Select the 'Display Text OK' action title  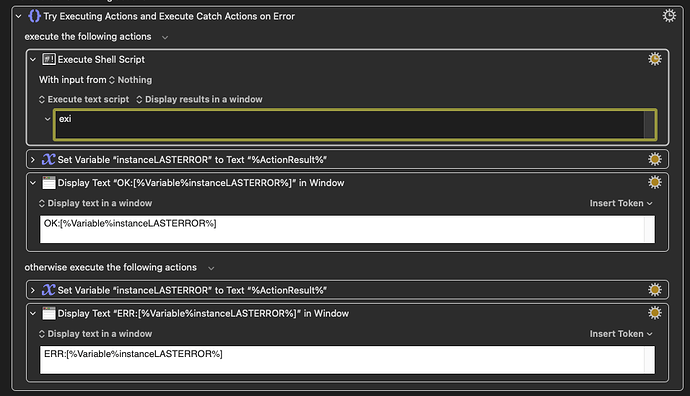(201, 183)
